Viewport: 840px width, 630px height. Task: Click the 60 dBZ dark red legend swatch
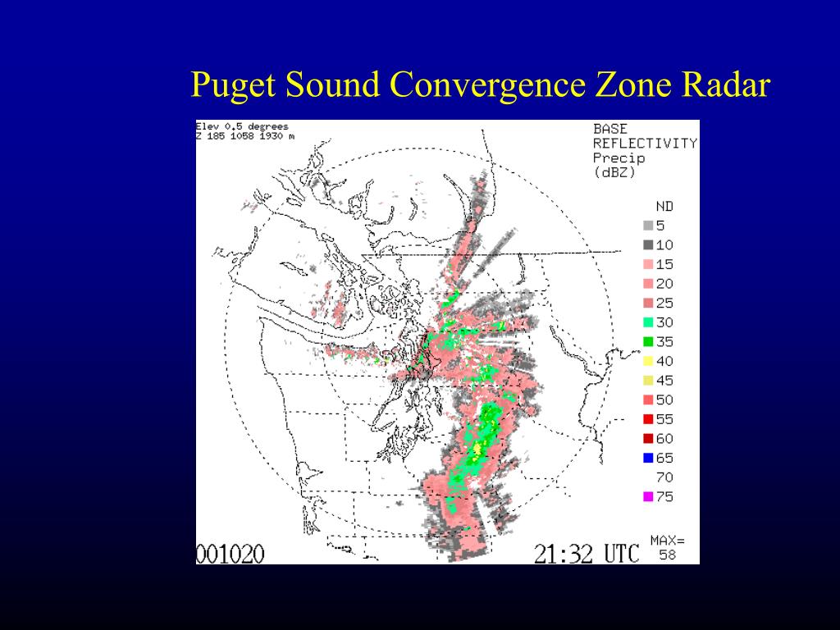point(648,439)
